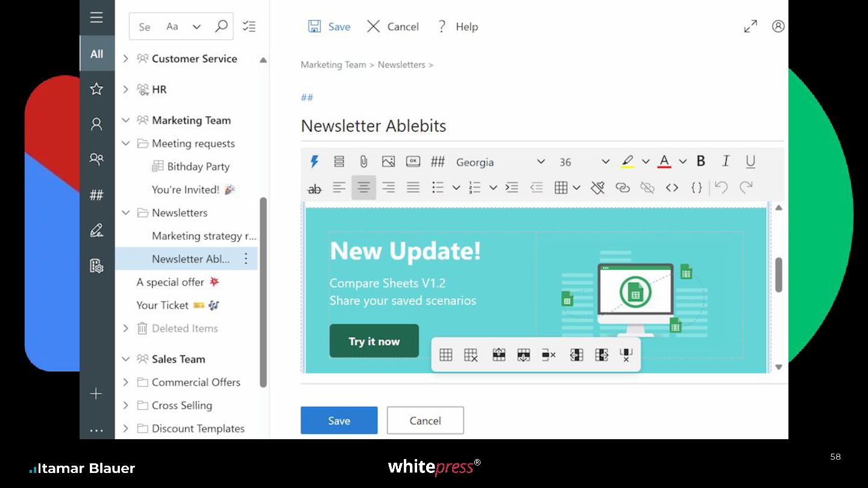Click the red font color swatch
The width and height of the screenshot is (868, 488).
coord(664,161)
